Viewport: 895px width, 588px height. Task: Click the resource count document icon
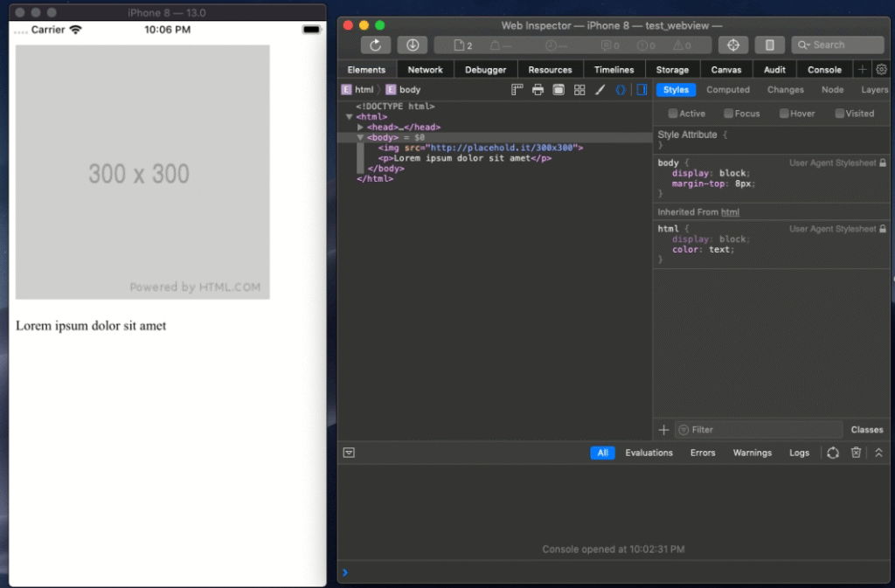coord(459,45)
